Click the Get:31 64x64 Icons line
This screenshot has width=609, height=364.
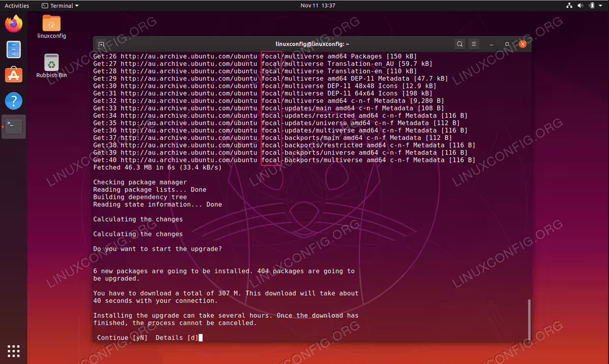(263, 93)
